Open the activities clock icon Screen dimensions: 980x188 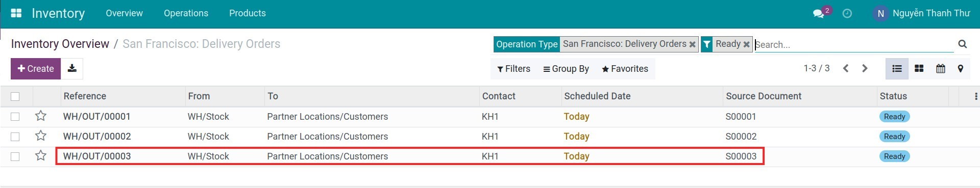point(847,13)
